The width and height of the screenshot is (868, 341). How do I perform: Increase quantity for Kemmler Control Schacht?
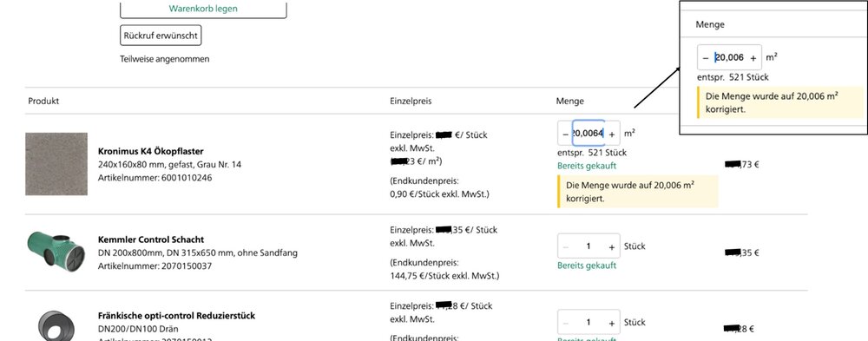coord(612,246)
